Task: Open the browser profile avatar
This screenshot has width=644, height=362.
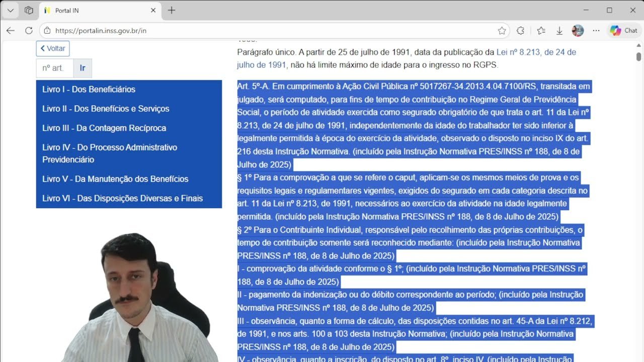Action: click(x=578, y=31)
